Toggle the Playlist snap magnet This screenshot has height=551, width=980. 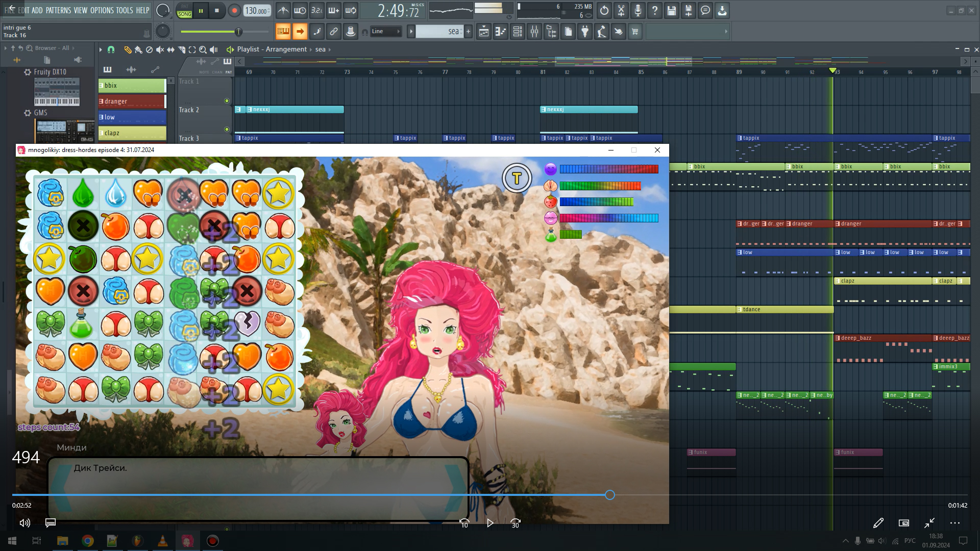[x=111, y=49]
